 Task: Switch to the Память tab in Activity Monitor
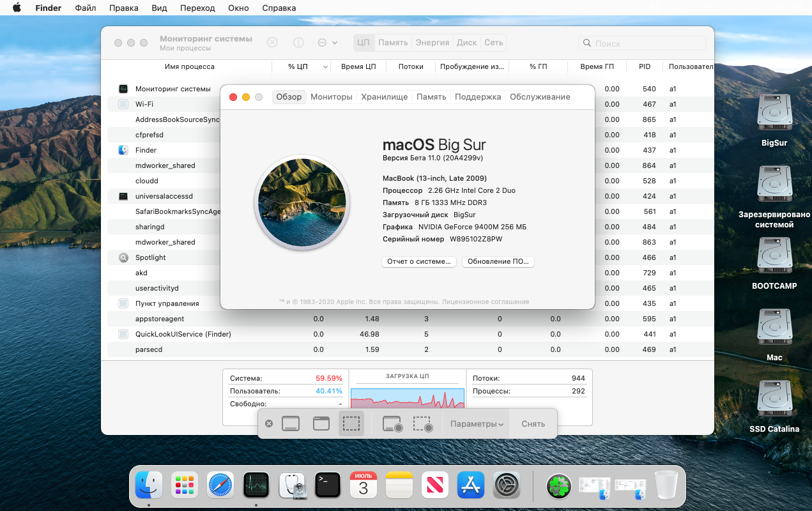393,43
